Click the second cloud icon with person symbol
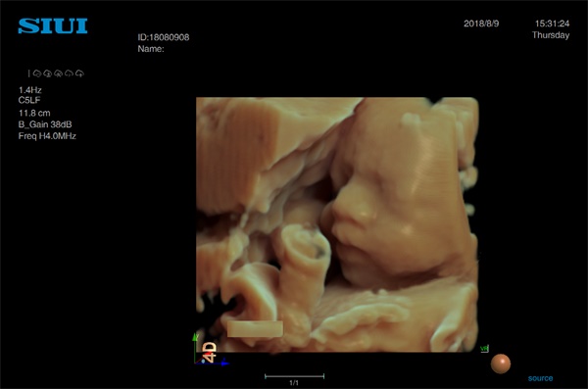 [x=48, y=73]
